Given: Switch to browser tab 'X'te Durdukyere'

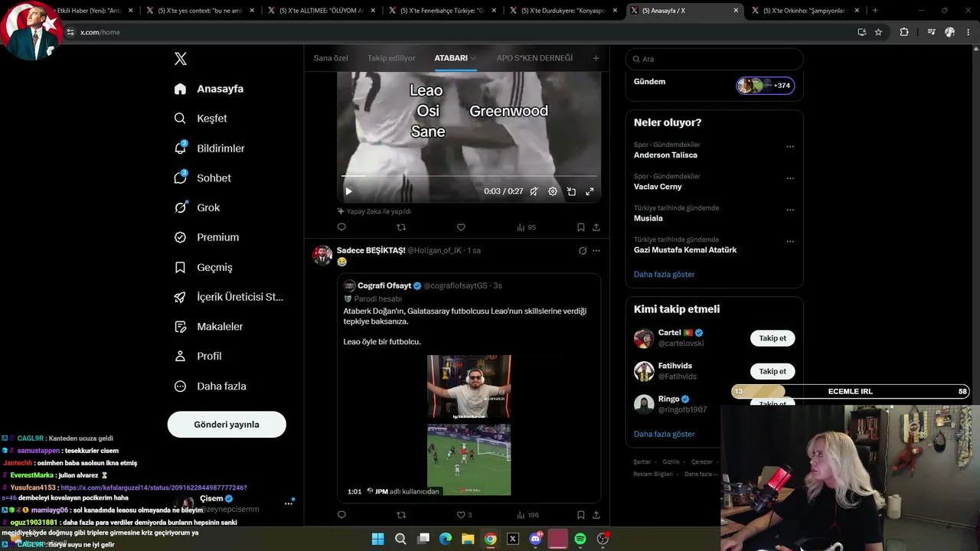Looking at the screenshot, I should pyautogui.click(x=563, y=11).
